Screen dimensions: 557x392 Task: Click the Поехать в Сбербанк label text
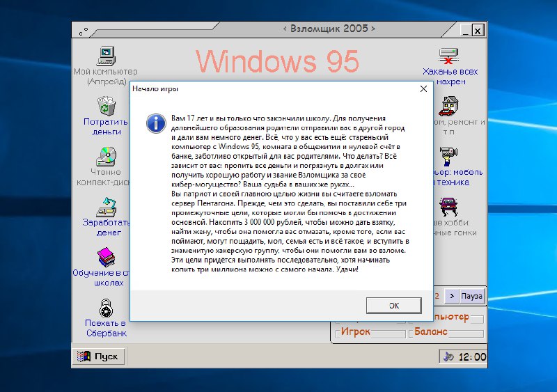click(106, 328)
